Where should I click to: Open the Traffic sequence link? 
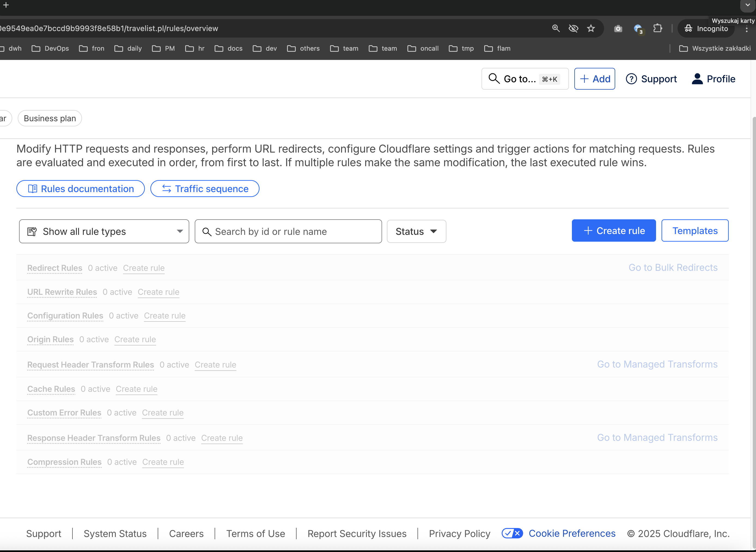coord(205,189)
